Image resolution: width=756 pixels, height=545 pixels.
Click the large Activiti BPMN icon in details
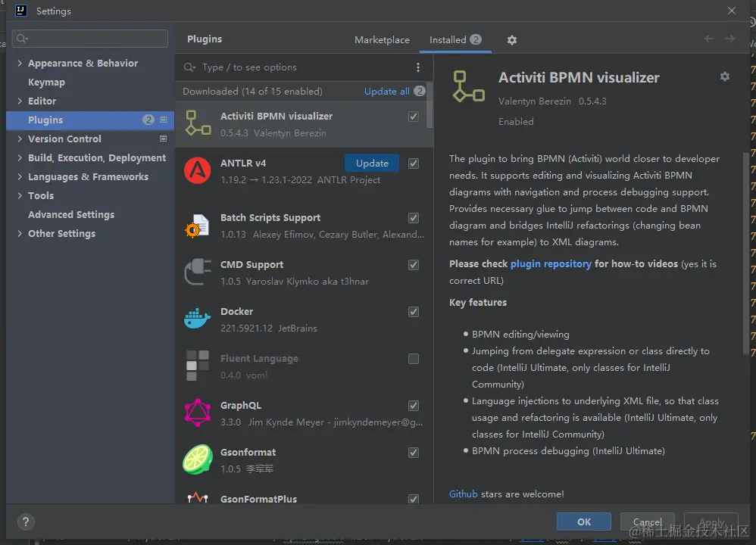pyautogui.click(x=468, y=86)
